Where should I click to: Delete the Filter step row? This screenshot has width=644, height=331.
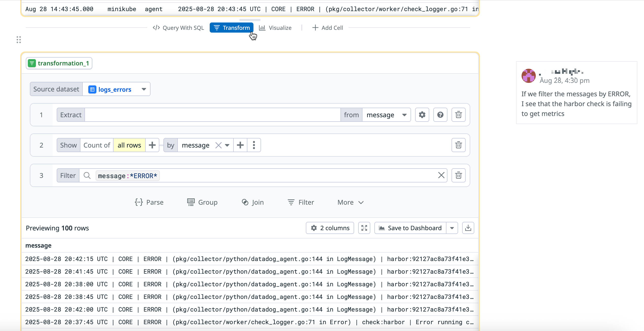[x=458, y=175]
